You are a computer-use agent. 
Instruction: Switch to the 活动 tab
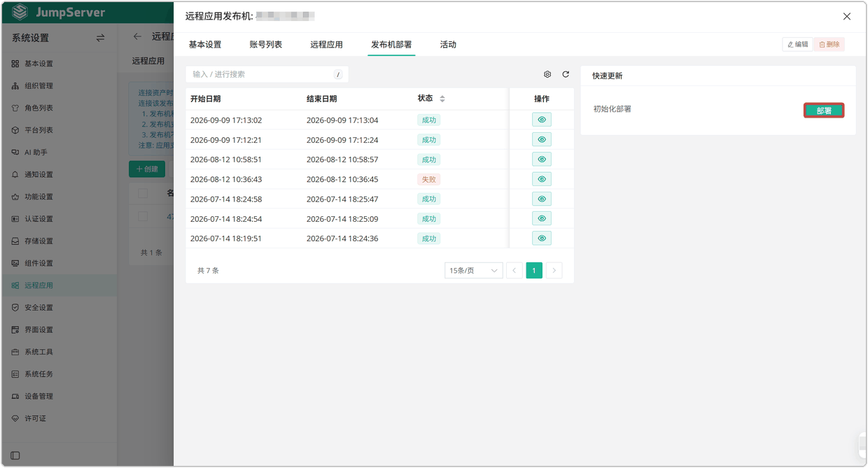point(448,45)
